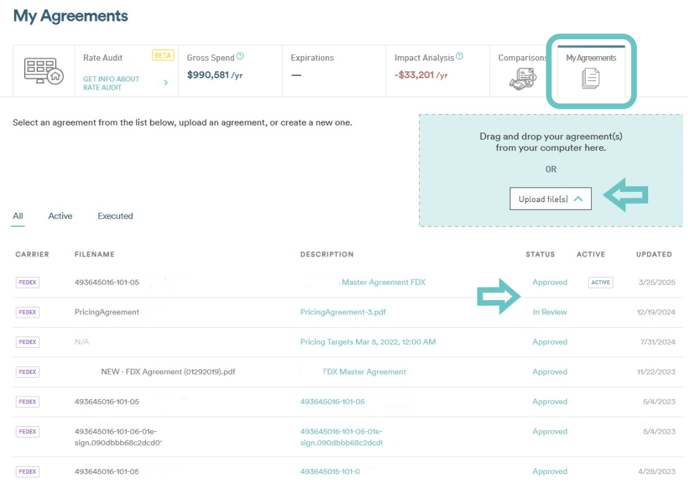Open Pricing Targets Mar 8, 2022 link

click(x=368, y=342)
